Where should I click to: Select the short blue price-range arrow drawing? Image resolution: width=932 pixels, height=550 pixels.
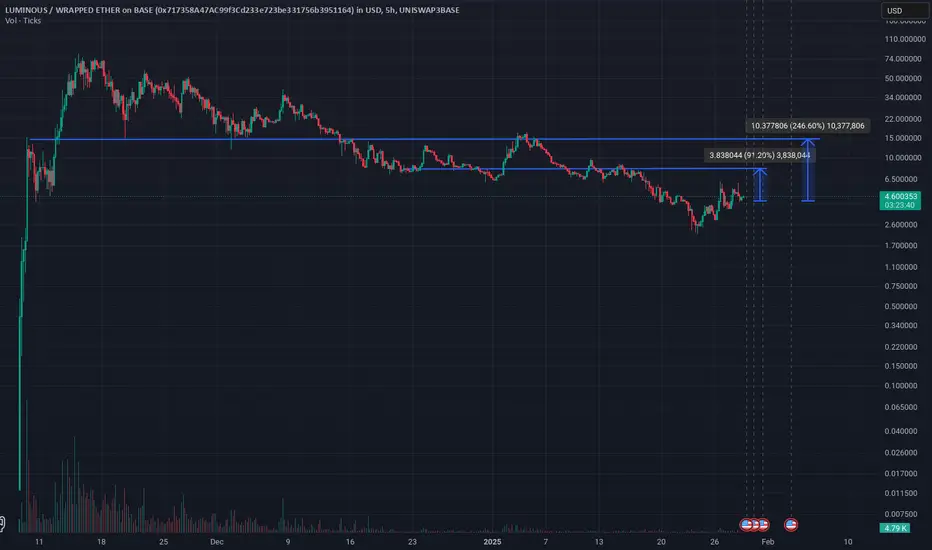click(x=760, y=185)
